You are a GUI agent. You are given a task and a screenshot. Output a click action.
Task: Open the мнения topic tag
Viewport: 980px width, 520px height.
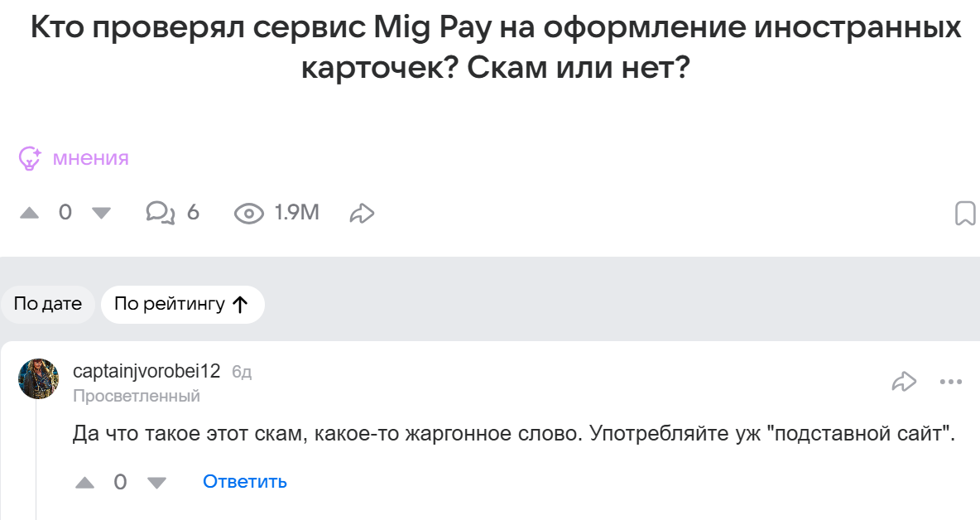click(89, 158)
